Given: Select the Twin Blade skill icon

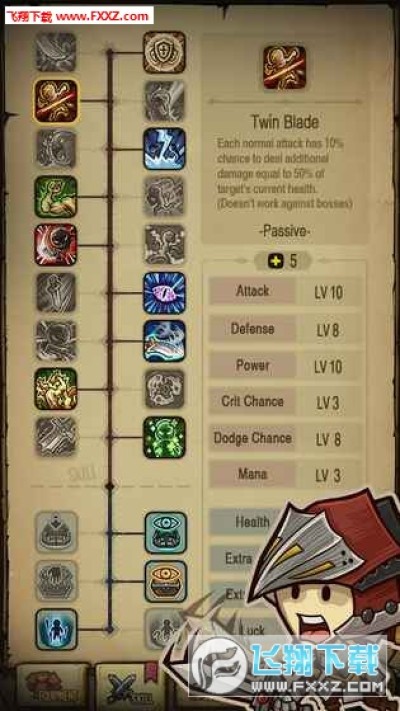Looking at the screenshot, I should (56, 101).
